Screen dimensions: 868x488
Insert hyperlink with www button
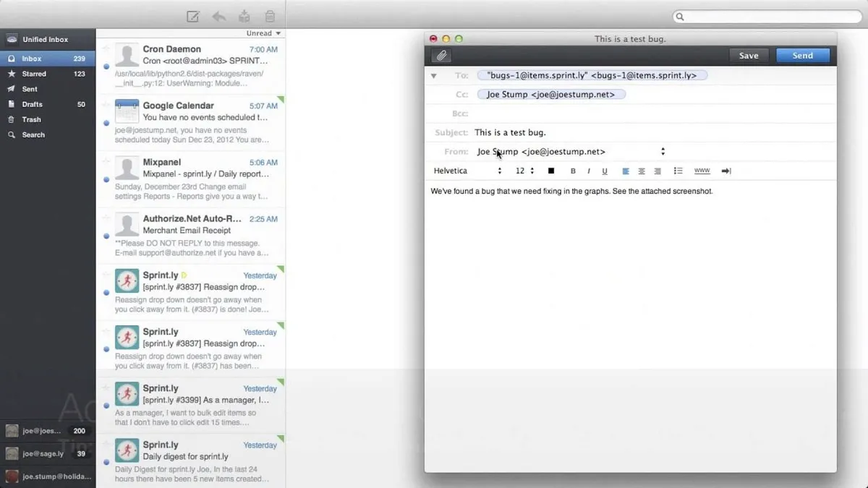[702, 171]
